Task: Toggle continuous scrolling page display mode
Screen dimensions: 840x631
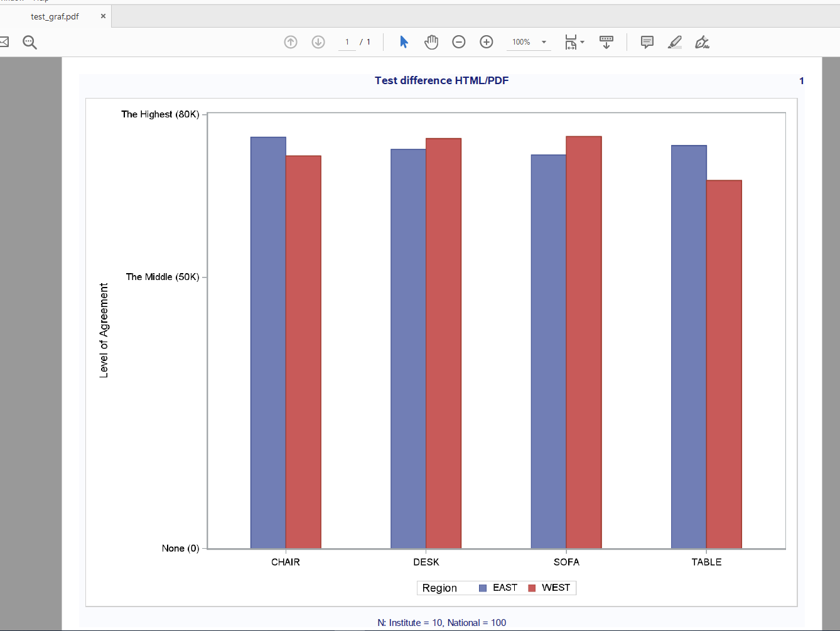Action: pos(606,41)
